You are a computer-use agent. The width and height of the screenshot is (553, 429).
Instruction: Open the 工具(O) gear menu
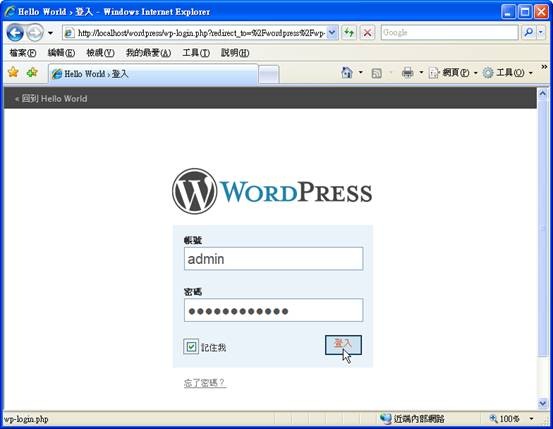[x=507, y=73]
